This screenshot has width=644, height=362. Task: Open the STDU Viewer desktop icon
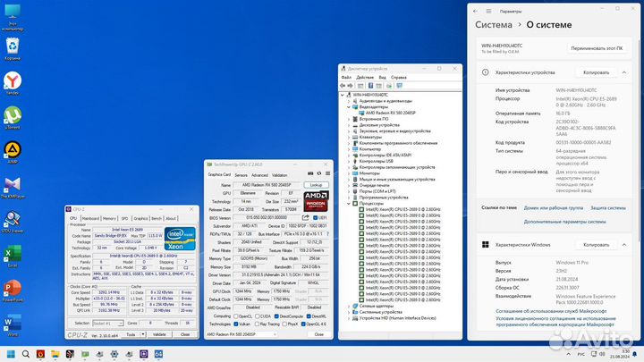point(13,222)
